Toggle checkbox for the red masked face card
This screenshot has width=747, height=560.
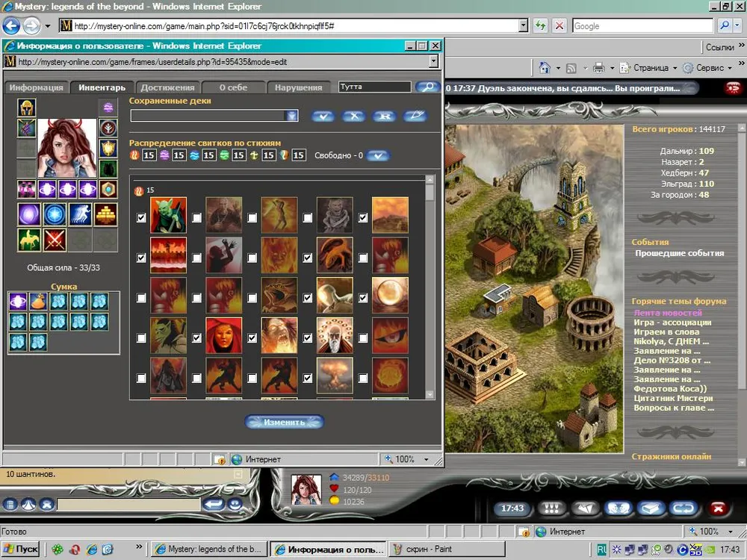coord(197,338)
